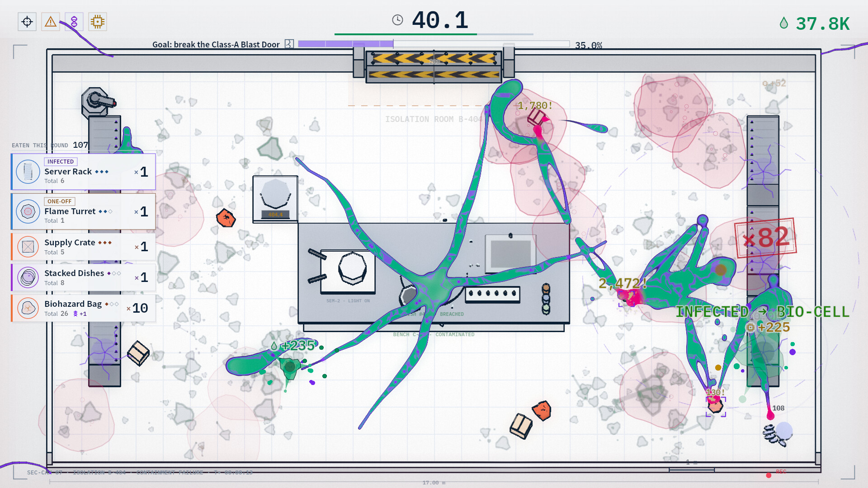
Task: Click the ONE-OFF tag on Flame Turret
Action: (59, 202)
